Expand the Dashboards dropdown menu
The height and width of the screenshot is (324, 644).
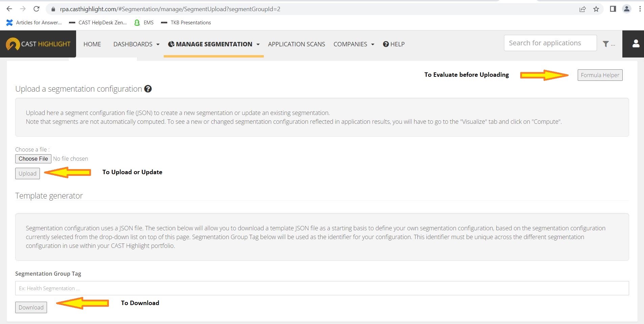coord(136,44)
